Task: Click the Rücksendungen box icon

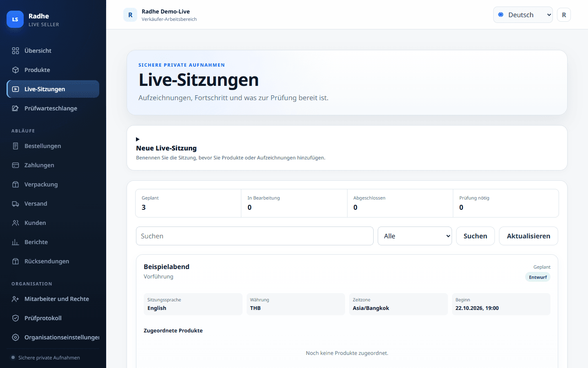Action: coord(16,261)
